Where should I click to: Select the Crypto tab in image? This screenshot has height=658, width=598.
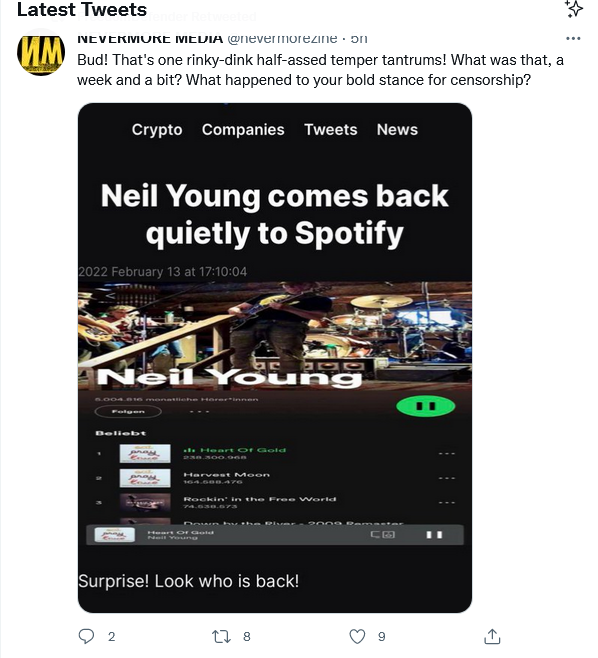[157, 130]
